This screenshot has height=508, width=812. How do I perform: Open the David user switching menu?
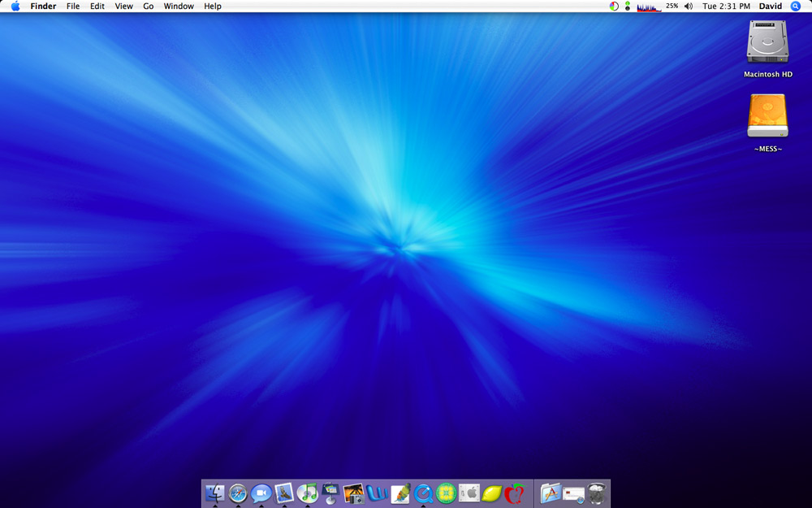[x=771, y=7]
